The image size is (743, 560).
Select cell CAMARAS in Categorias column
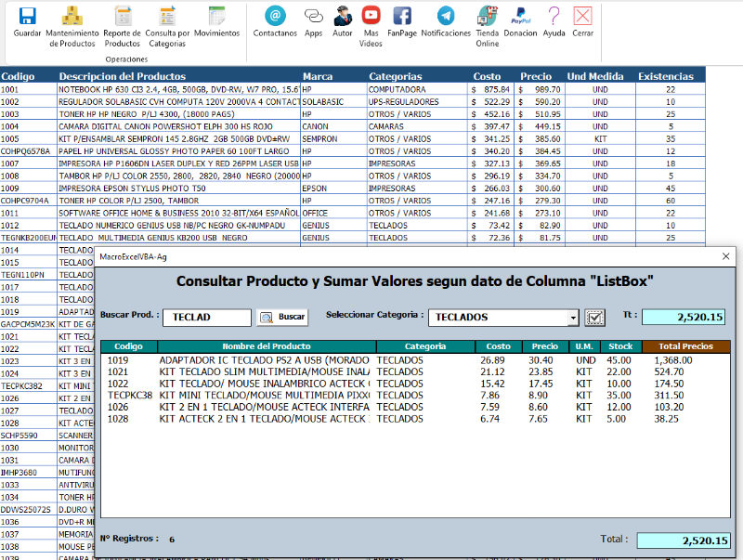click(417, 126)
